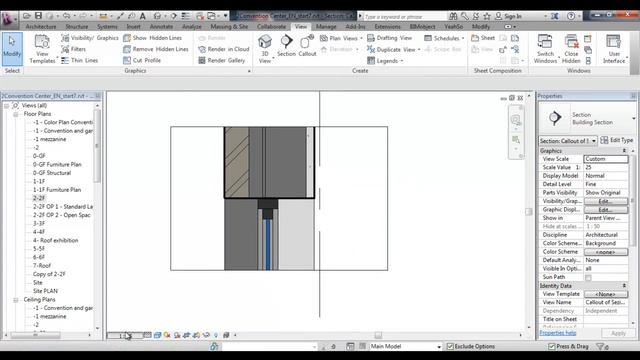Click Render in Cloud

[224, 49]
